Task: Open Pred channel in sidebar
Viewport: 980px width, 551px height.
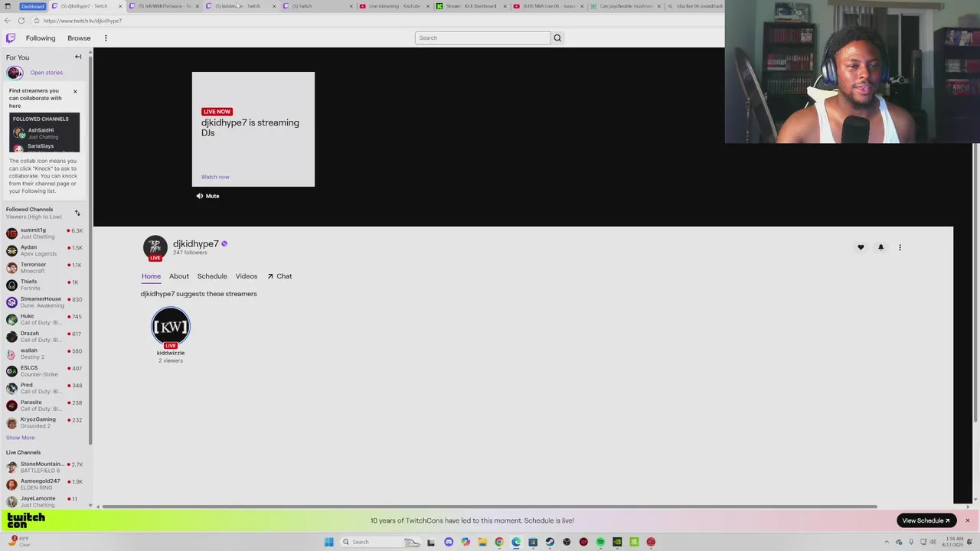Action: (x=44, y=388)
